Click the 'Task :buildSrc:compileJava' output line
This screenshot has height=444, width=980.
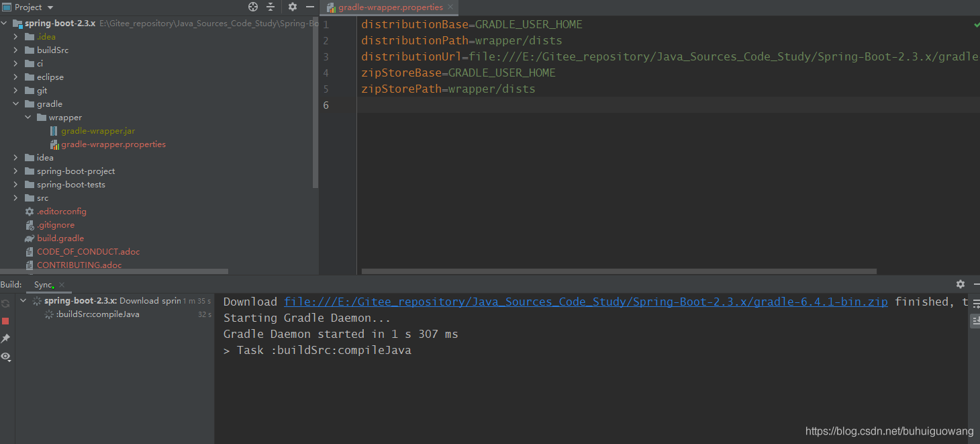coord(317,350)
